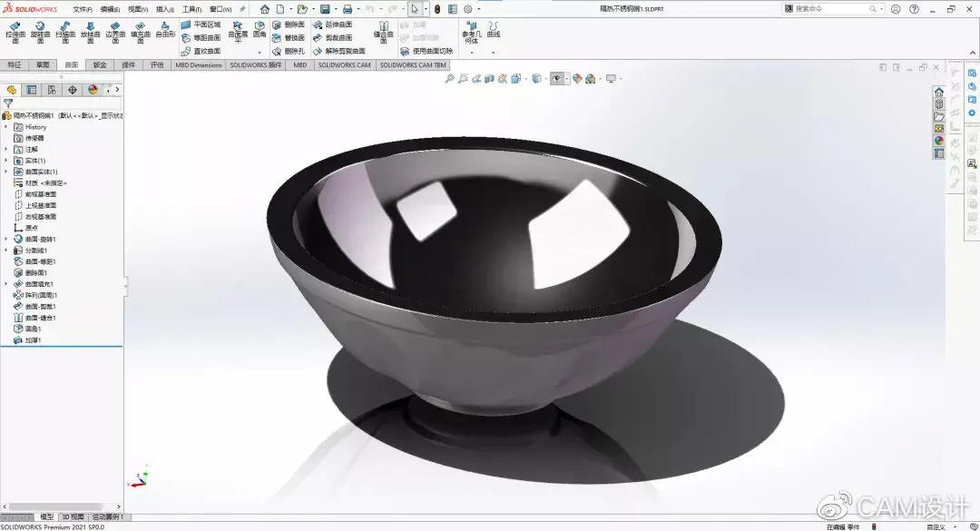Expand the 注解 (Annotations) node

[6, 150]
